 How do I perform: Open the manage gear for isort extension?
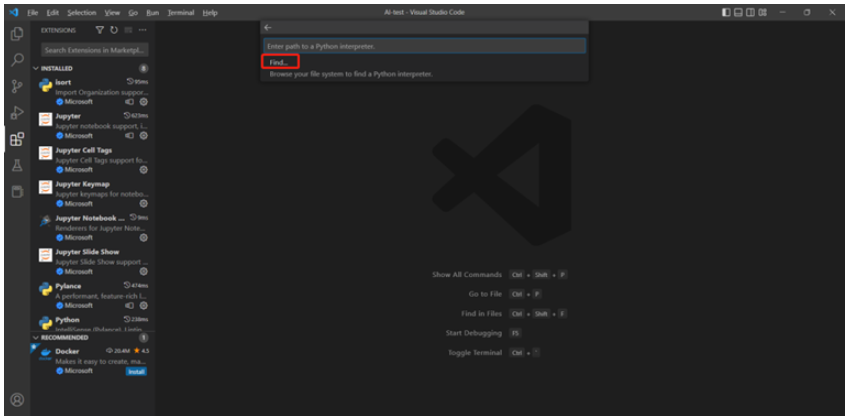click(x=144, y=101)
